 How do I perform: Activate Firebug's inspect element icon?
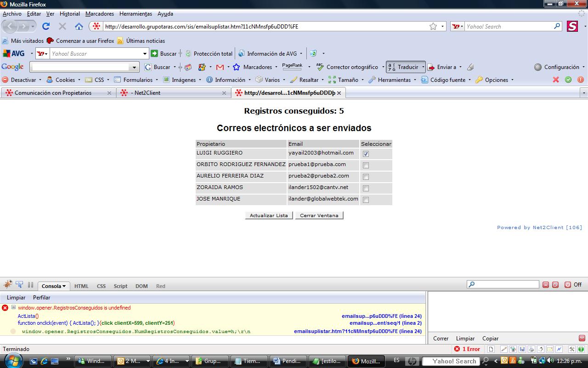click(19, 285)
